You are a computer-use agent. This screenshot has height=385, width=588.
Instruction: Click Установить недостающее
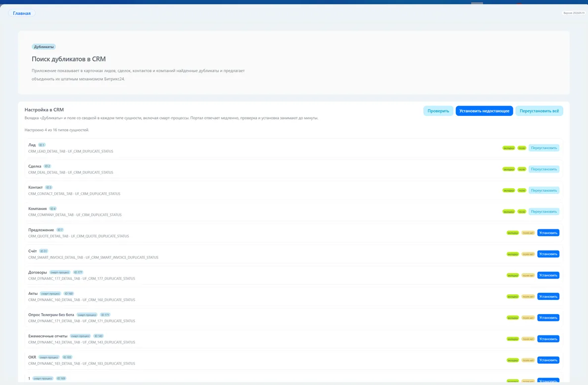click(484, 110)
